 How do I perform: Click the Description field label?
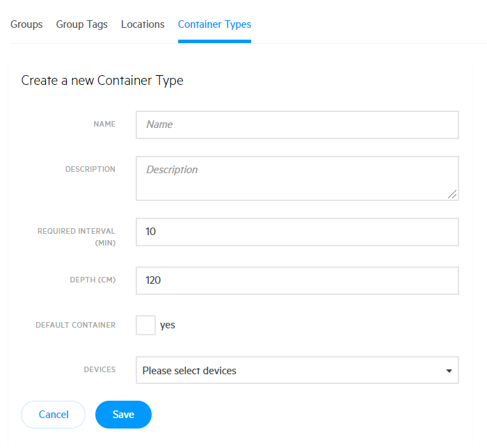click(x=90, y=169)
